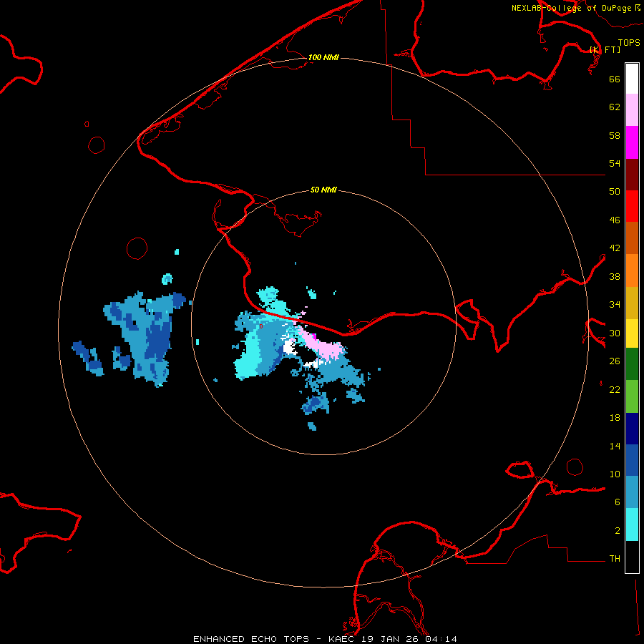Viewport: 644px width, 644px height.
Task: Click the cyan legend swatch
Action: coord(632,525)
